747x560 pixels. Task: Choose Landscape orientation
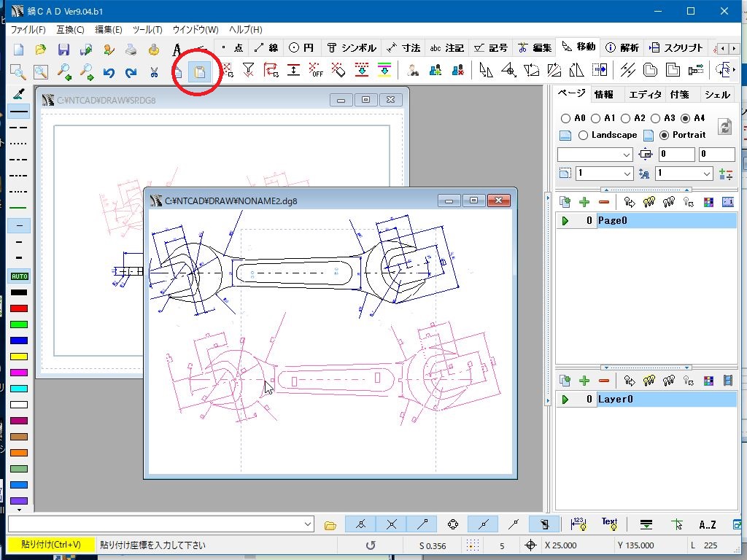coord(583,135)
